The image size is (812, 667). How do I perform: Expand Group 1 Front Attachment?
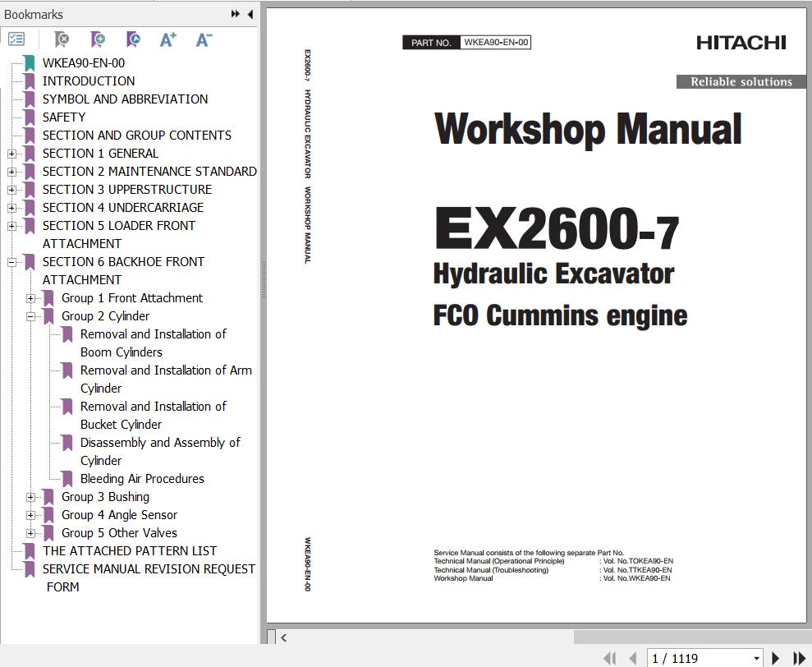(30, 298)
